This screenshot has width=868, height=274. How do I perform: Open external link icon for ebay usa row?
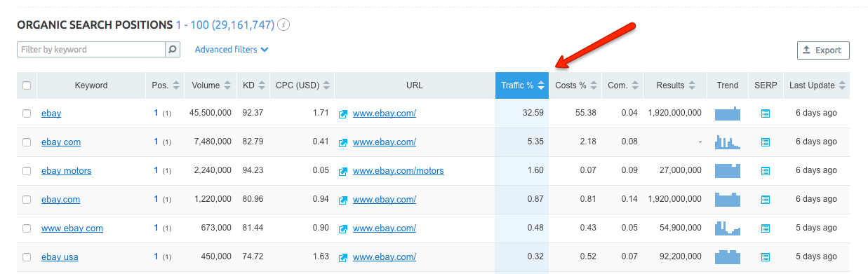point(343,257)
